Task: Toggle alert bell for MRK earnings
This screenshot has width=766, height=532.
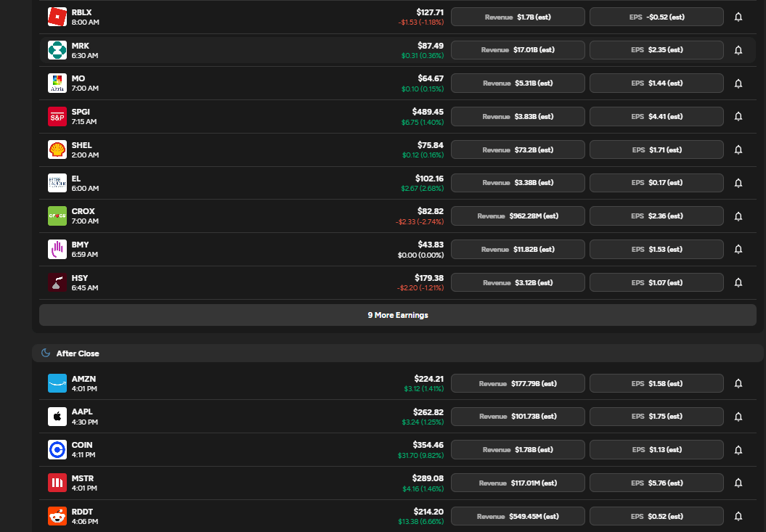Action: (738, 50)
